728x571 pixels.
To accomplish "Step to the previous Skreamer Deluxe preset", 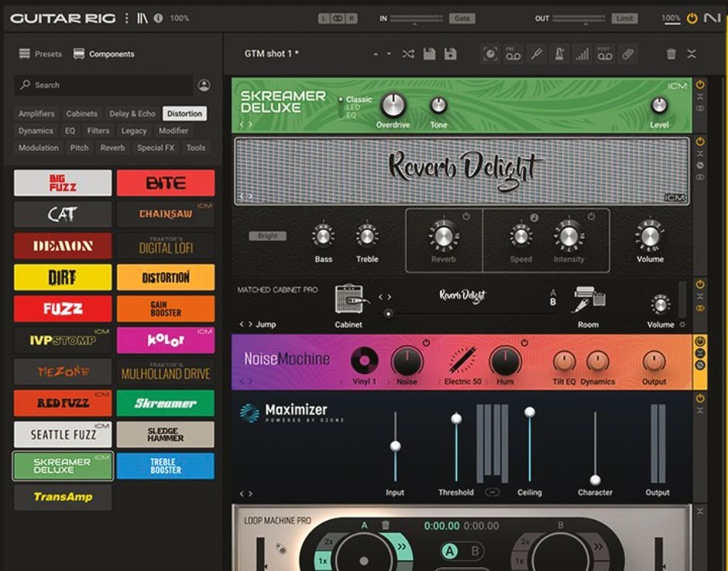I will point(242,124).
